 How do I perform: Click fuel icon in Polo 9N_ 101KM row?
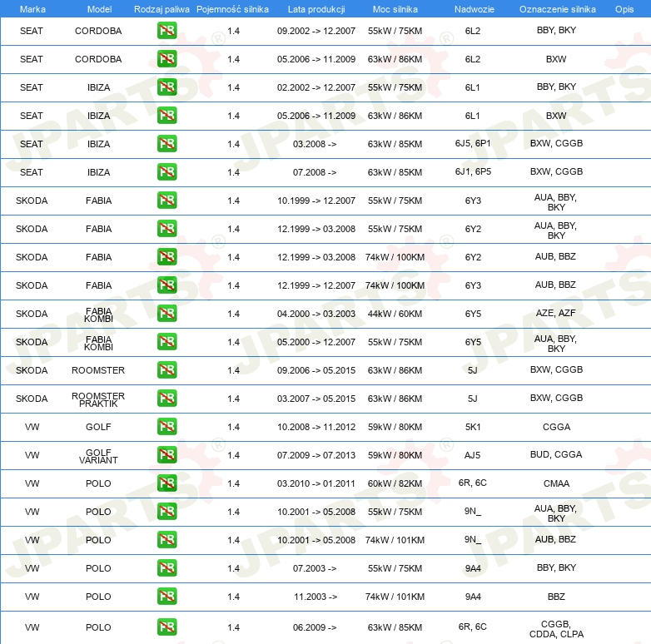(166, 539)
